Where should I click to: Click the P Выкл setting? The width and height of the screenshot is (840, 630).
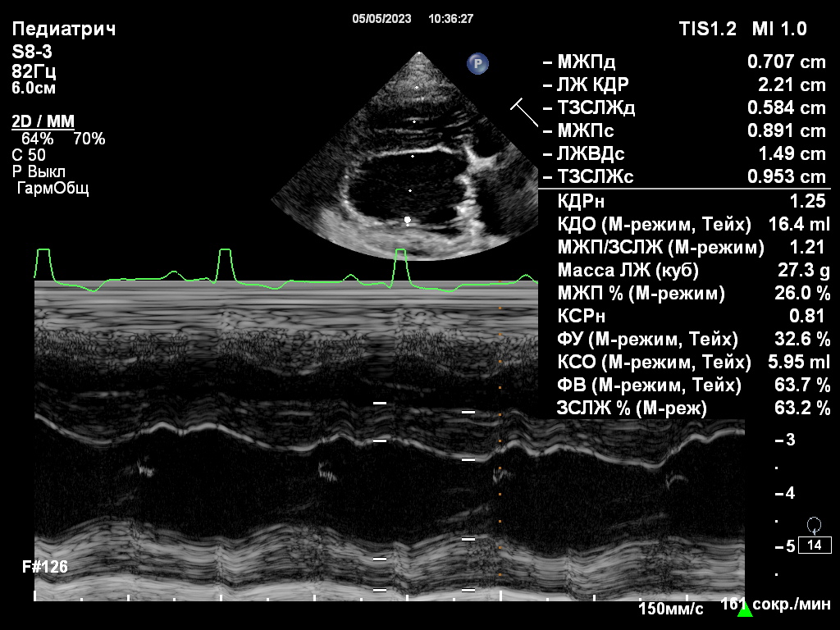click(39, 171)
